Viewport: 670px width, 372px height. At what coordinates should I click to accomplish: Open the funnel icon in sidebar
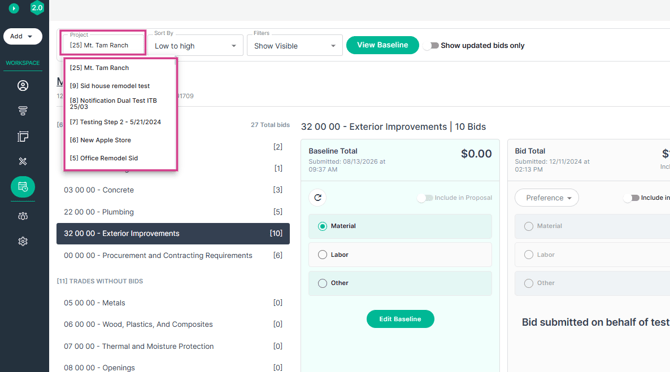23,111
